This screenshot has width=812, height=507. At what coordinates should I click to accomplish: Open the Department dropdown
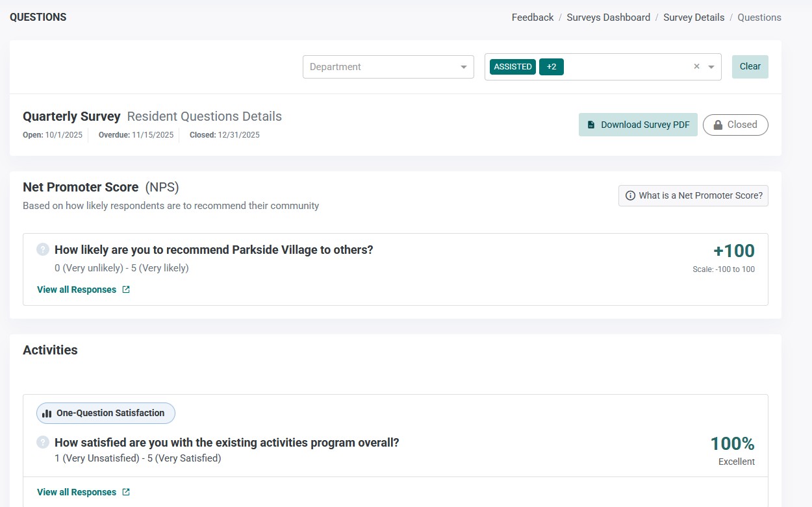tap(388, 67)
